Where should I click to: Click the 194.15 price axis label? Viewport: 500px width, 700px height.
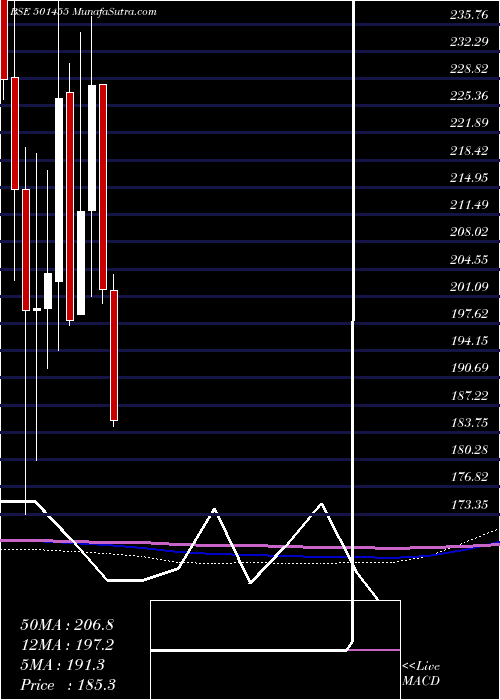point(469,341)
